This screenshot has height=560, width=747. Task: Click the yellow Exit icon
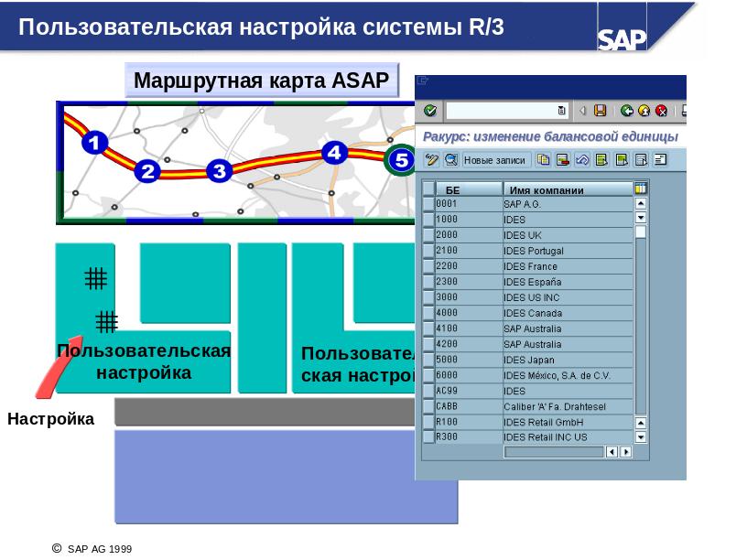[x=644, y=111]
